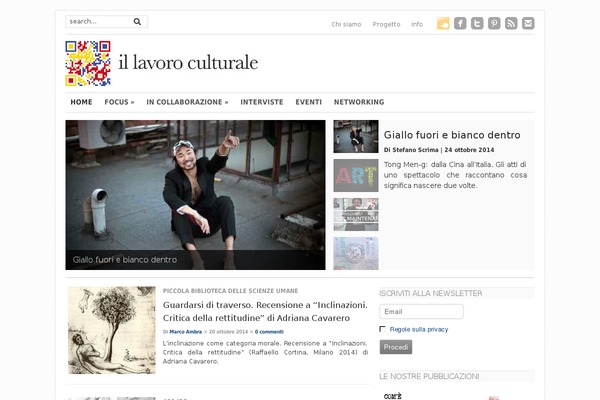Image resolution: width=600 pixels, height=400 pixels.
Task: Click the newsletter Email field
Action: click(421, 312)
